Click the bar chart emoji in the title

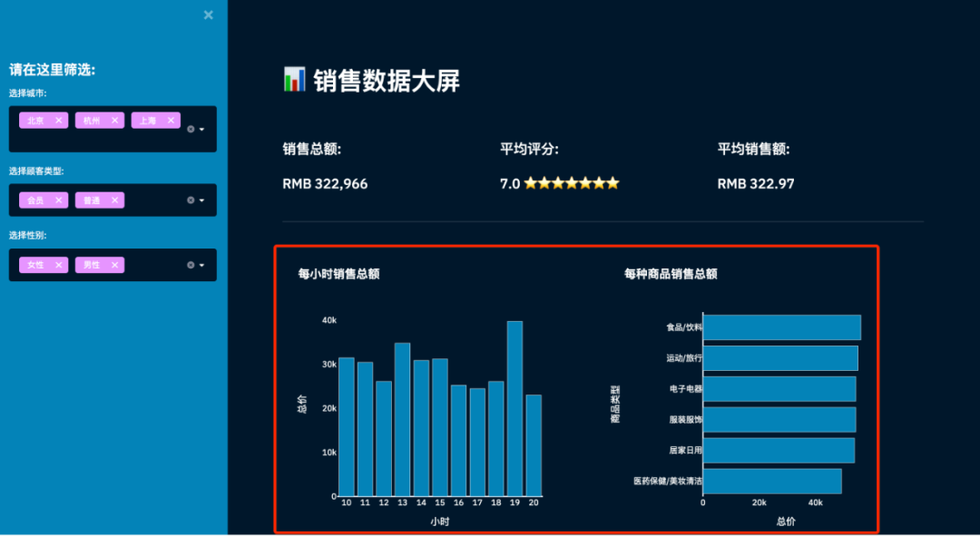[x=294, y=80]
